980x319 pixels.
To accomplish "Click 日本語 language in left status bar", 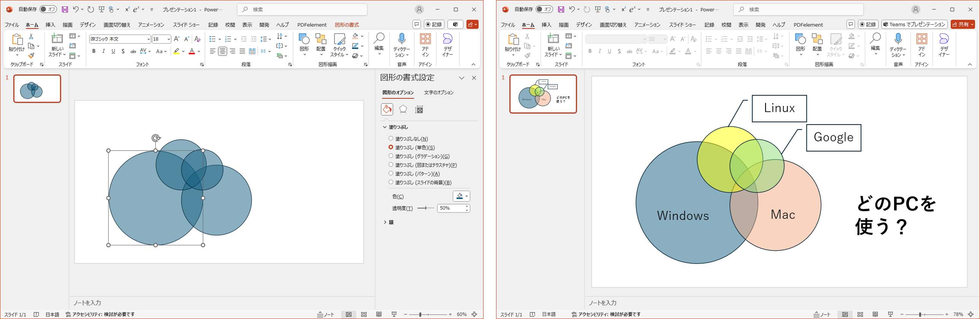I will point(52,314).
